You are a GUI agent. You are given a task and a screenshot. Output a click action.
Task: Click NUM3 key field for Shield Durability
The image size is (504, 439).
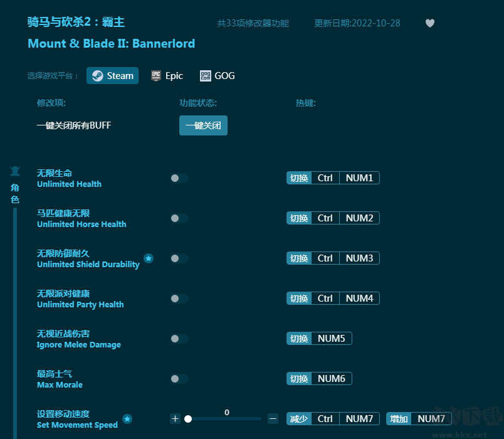(359, 258)
